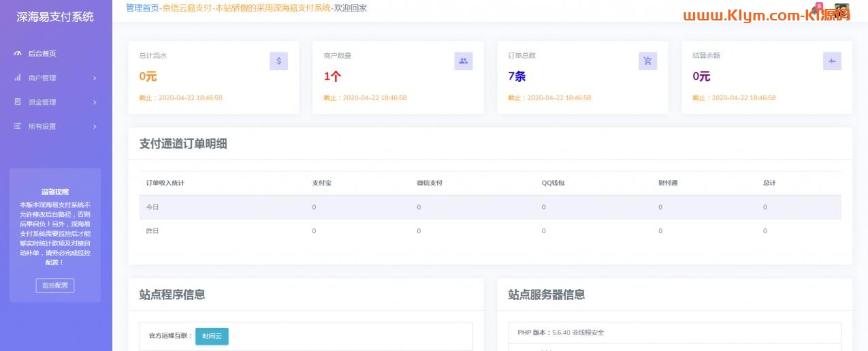
Task: Click the 总计流水 card timestamp 截止 text
Action: pos(180,98)
